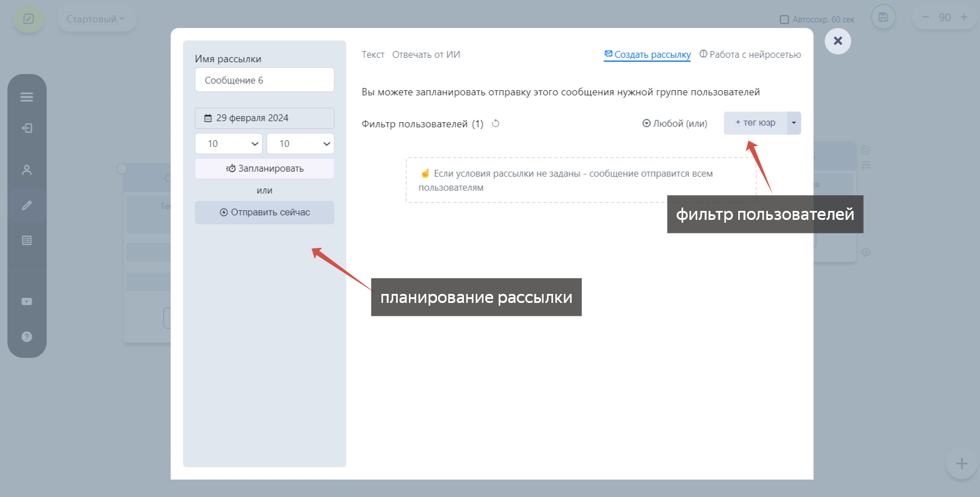Open the Работа с нейросетью tab
Screen dimensions: 980x497
tap(750, 54)
